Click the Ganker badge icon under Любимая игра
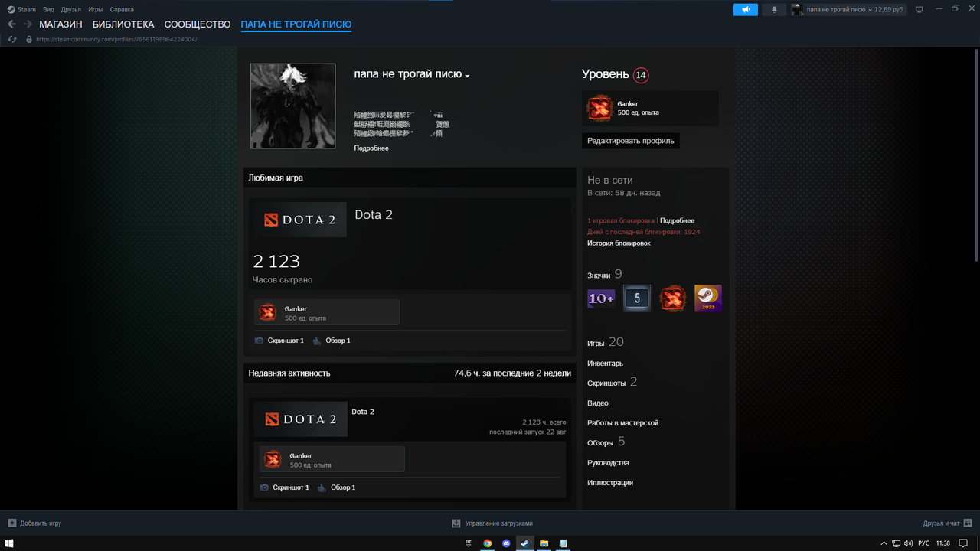The height and width of the screenshot is (551, 980). (267, 312)
